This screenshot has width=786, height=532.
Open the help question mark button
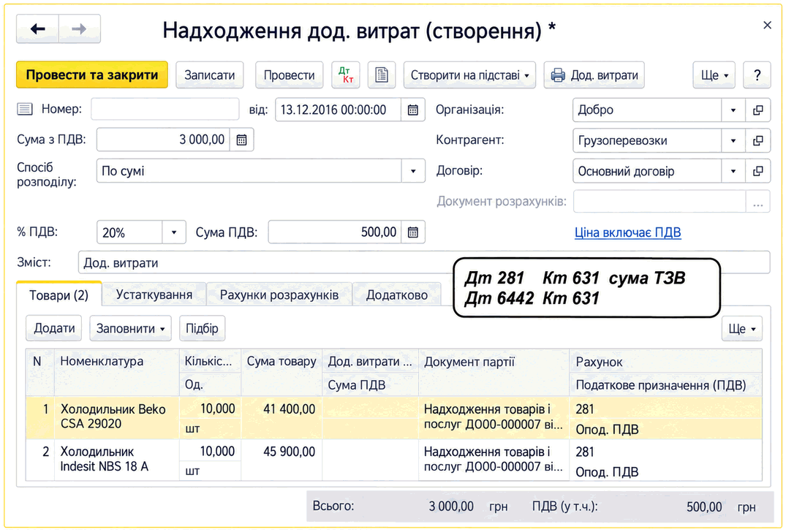757,75
